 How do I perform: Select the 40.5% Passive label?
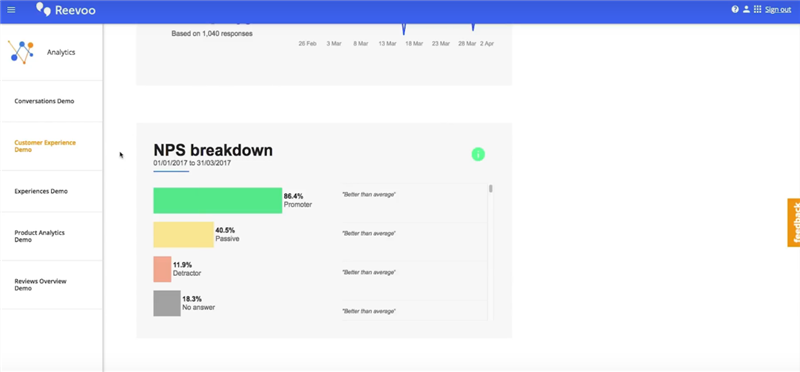click(228, 234)
